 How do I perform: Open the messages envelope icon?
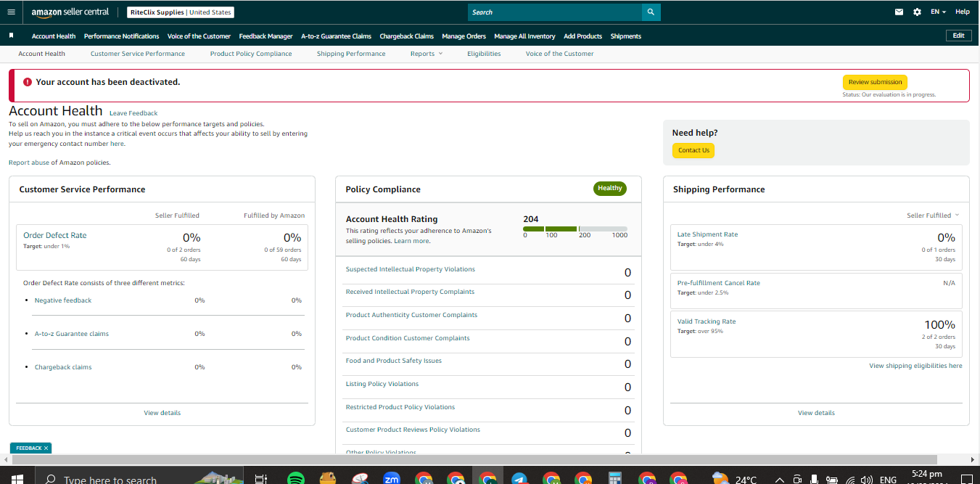[x=899, y=12]
